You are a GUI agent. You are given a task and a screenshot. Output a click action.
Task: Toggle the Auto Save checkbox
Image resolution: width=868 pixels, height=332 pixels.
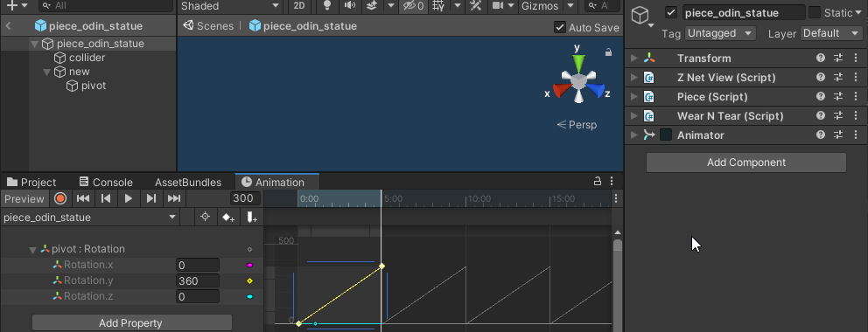[560, 27]
